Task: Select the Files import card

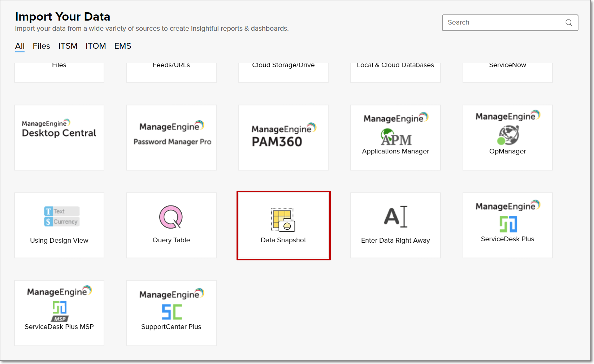Action: 59,73
